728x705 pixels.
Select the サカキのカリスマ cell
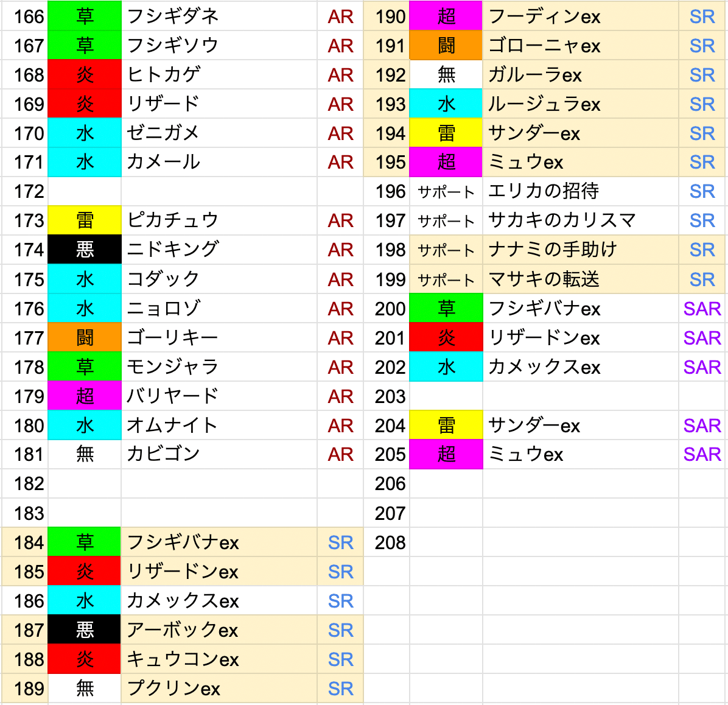(580, 220)
